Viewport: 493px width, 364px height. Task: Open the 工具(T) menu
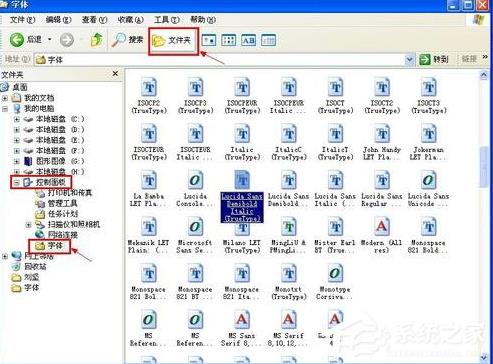click(167, 20)
